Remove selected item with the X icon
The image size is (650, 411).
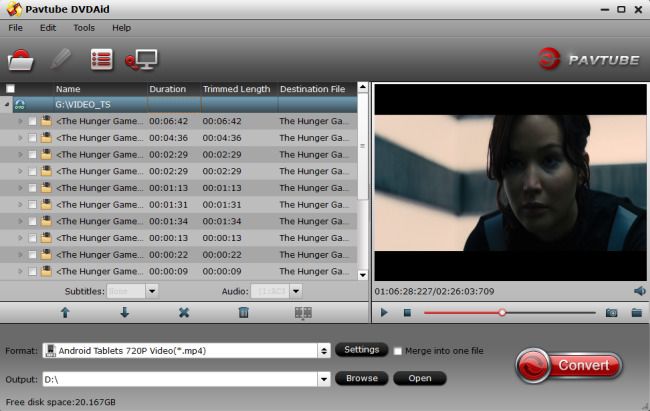coord(184,312)
